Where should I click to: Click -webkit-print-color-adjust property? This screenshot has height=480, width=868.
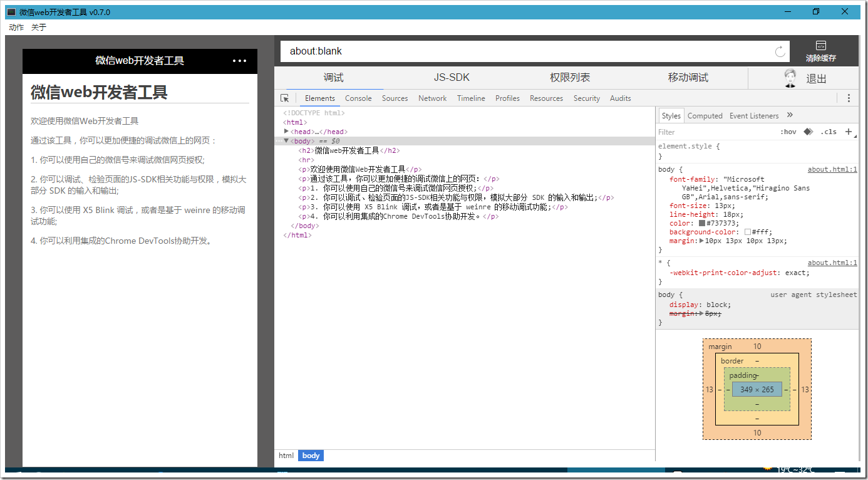coord(722,273)
